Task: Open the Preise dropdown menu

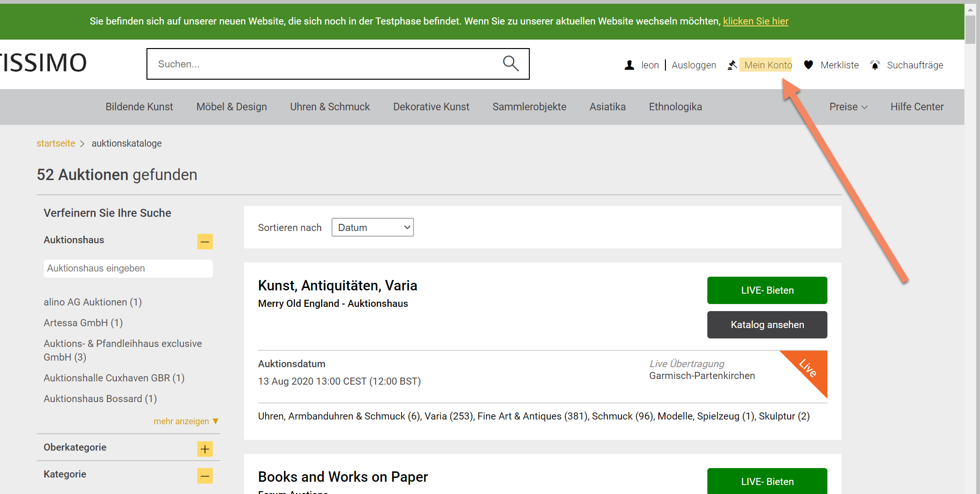Action: 848,107
